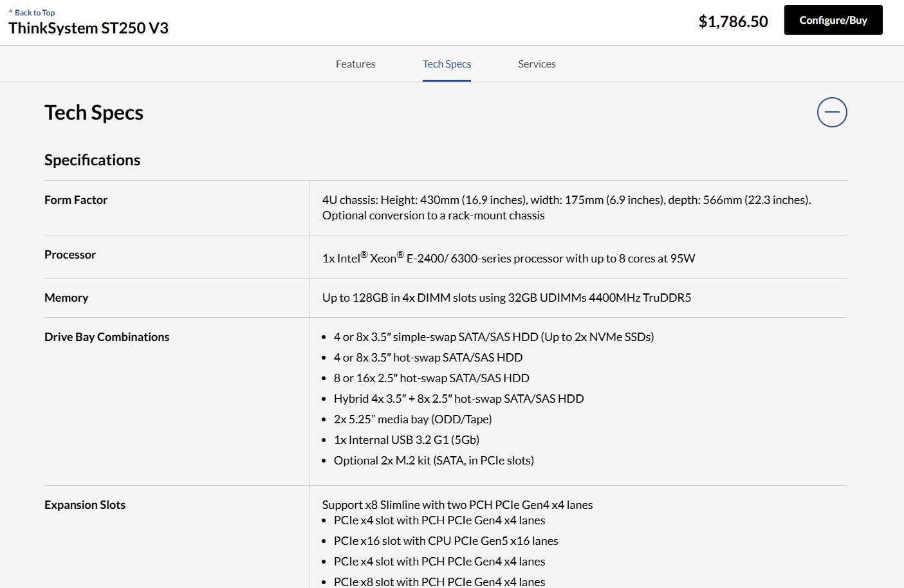Click the Memory row label
Viewport: 904px width, 588px height.
coord(66,298)
